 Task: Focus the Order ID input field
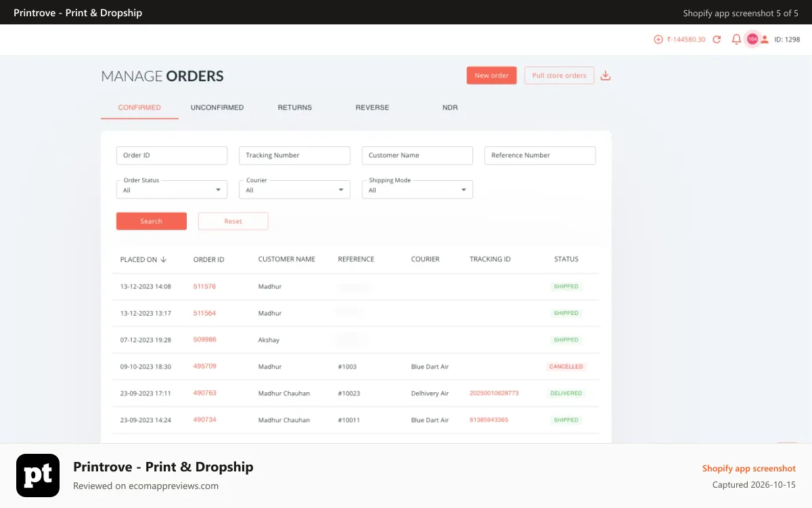pyautogui.click(x=172, y=155)
